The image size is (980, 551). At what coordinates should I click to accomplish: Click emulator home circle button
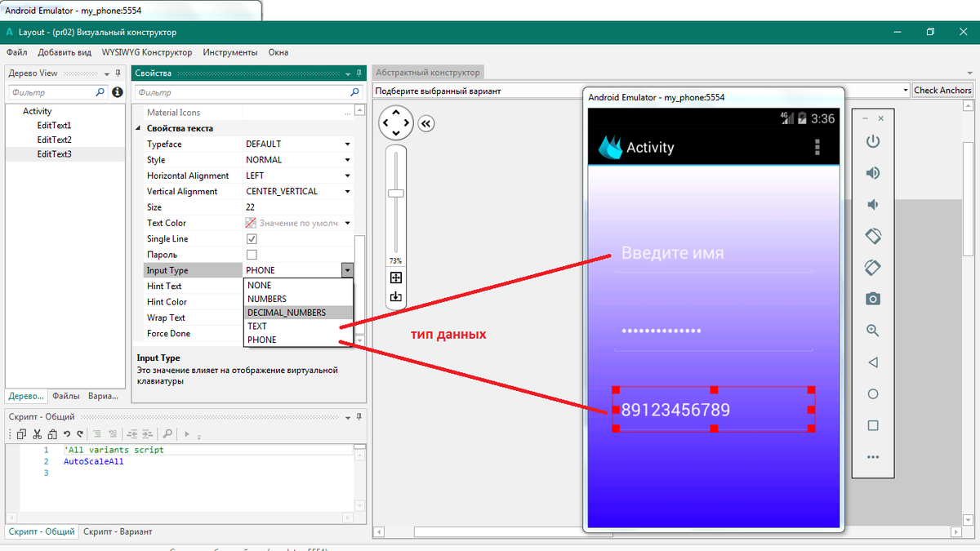[x=872, y=393]
